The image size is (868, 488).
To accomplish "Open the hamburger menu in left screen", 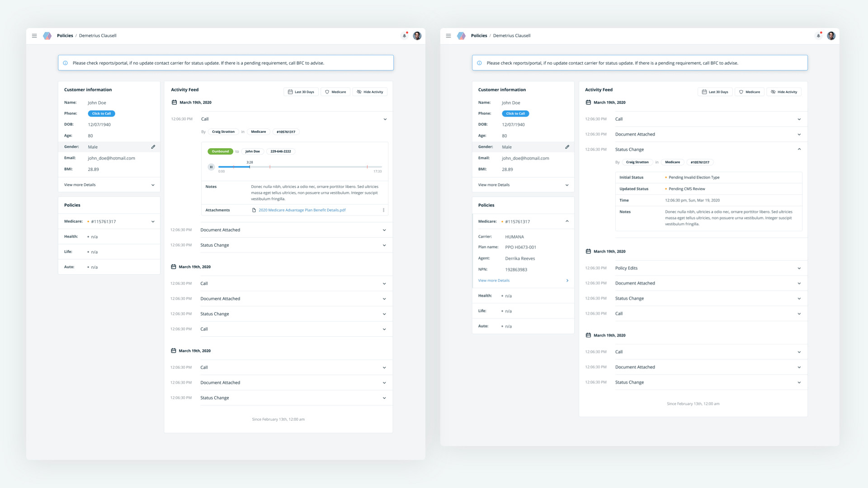I will click(34, 36).
